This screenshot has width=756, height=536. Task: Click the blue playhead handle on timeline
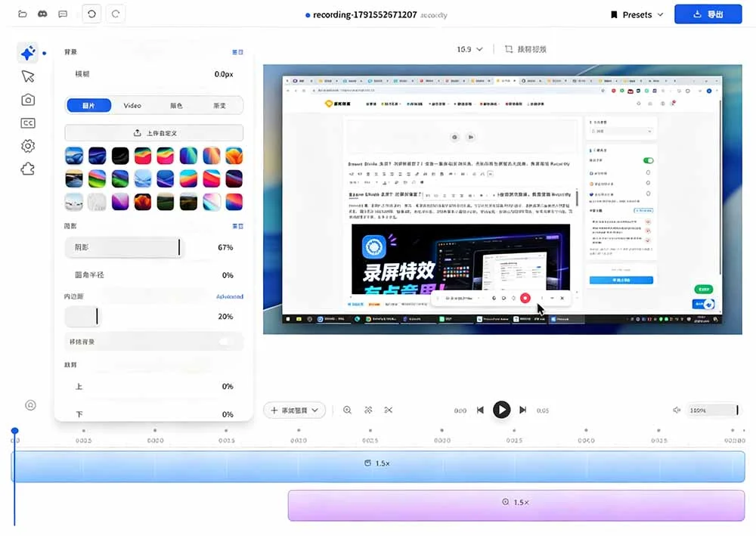point(15,430)
